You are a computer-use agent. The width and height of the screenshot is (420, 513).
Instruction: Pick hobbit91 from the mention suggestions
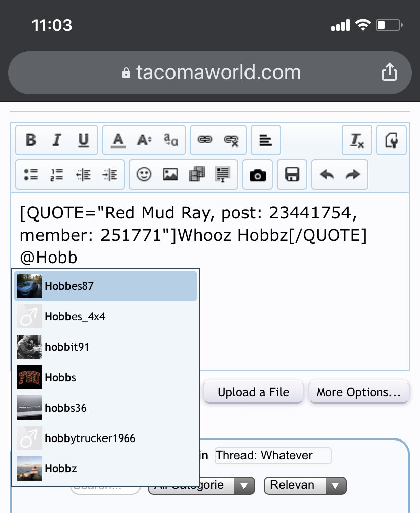106,347
